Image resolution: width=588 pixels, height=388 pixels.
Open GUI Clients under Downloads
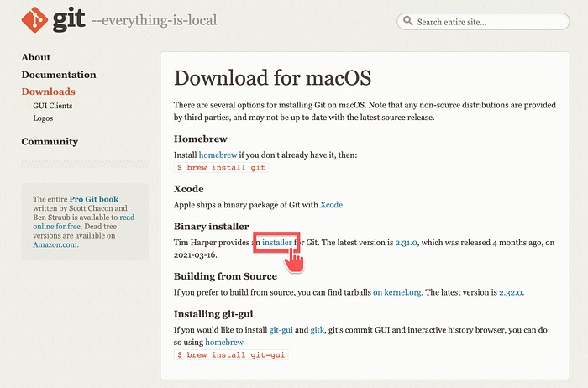[x=52, y=106]
